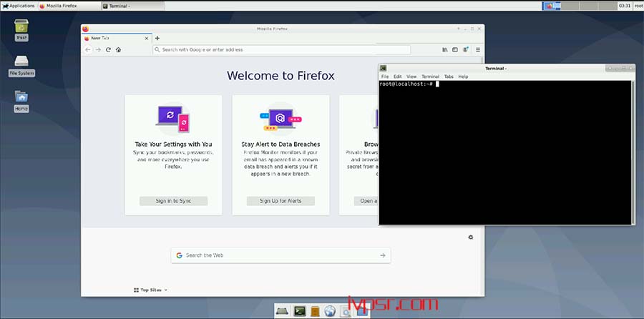Open the Firefox hamburger menu
Viewport: 644px width, 319px height.
pos(478,49)
